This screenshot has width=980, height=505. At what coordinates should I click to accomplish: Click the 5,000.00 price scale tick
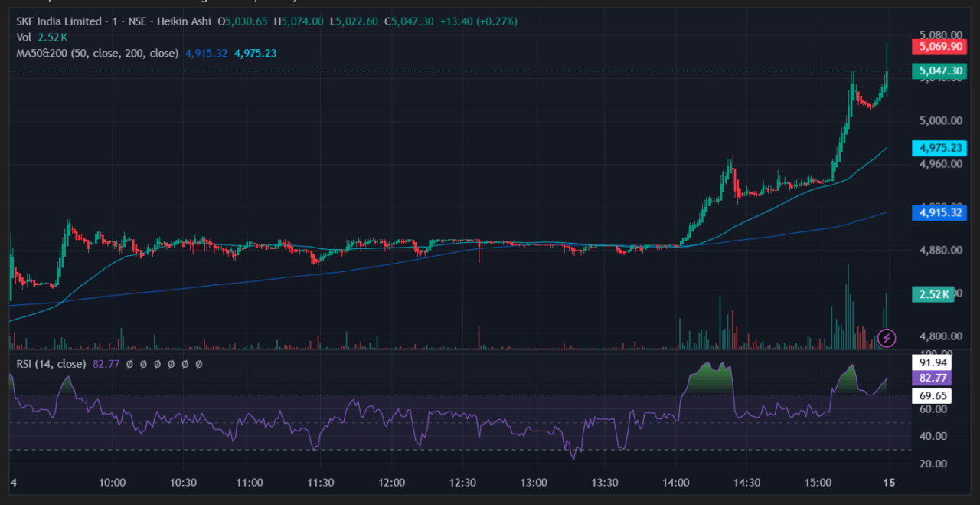point(939,121)
